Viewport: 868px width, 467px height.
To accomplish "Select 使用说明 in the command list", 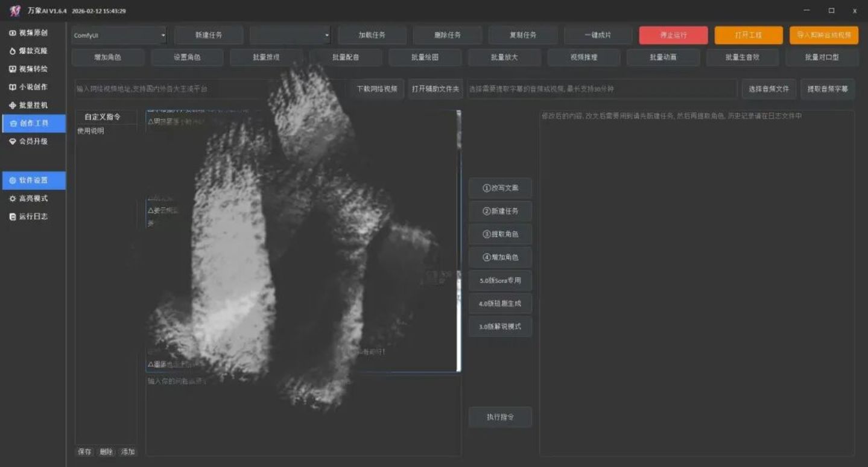I will (x=90, y=130).
